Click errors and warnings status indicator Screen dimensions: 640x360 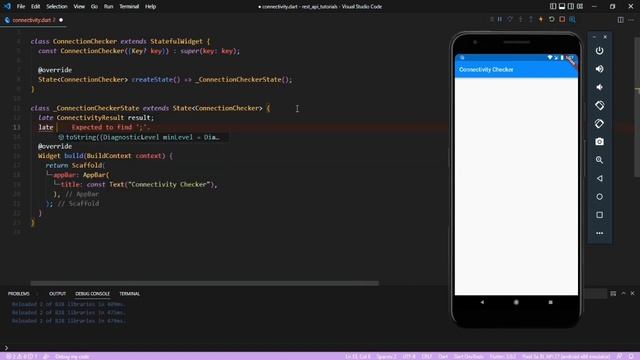point(22,356)
